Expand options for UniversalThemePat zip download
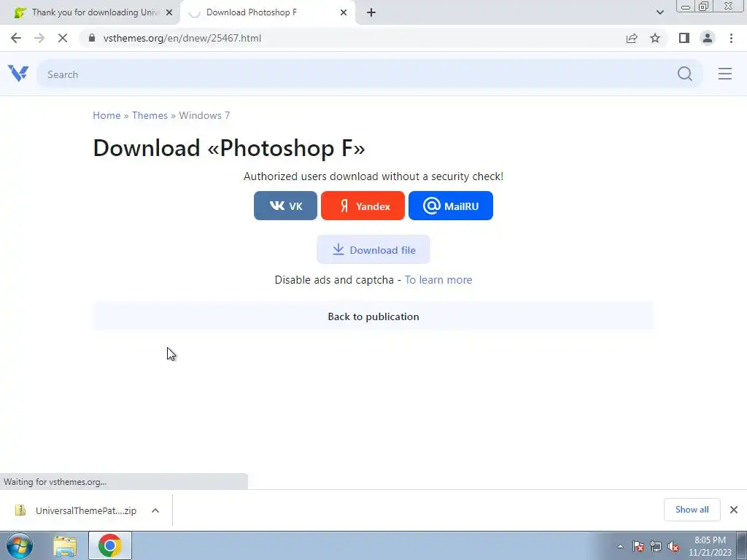Screen dimensions: 747x560 [x=155, y=510]
